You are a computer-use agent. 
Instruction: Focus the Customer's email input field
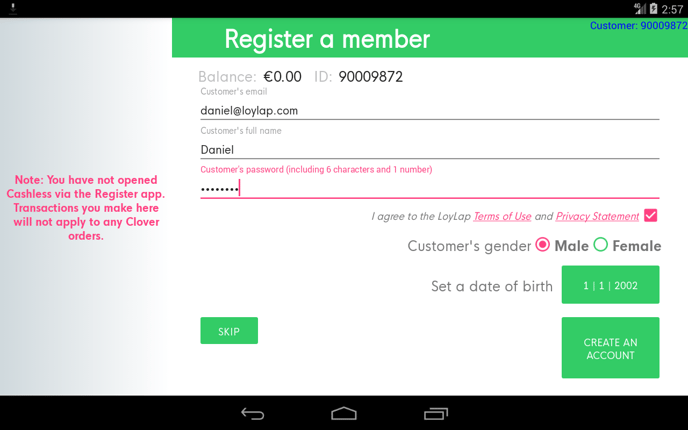click(430, 111)
